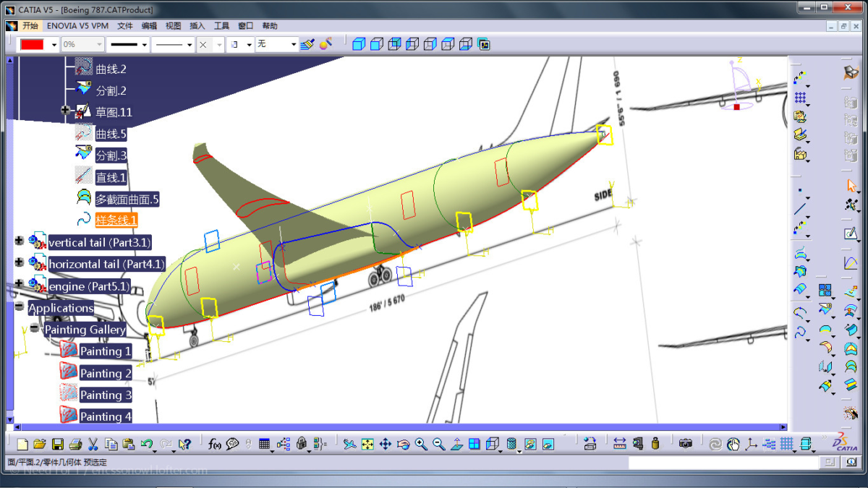This screenshot has width=868, height=488.
Task: Click the Line creation tool in right toolbar
Action: click(799, 210)
